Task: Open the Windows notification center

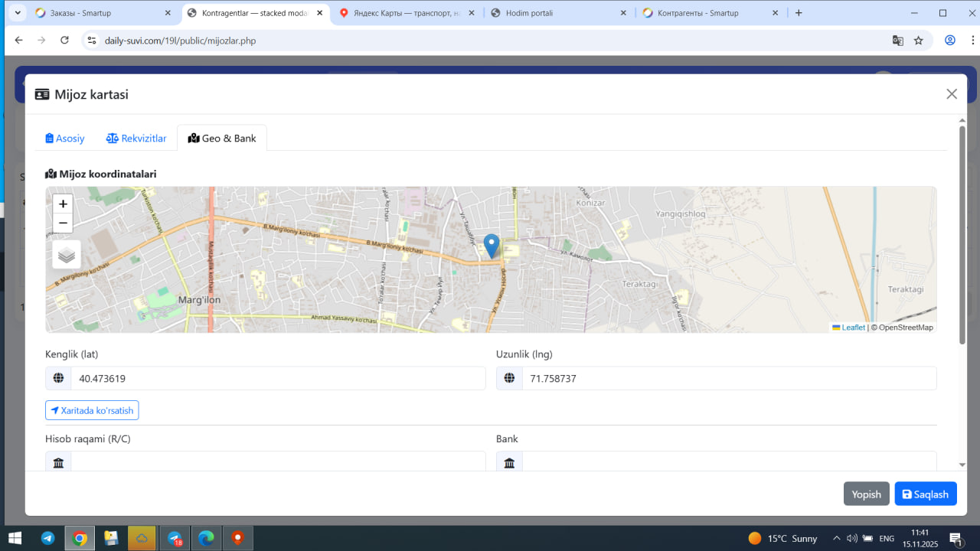Action: [x=956, y=538]
